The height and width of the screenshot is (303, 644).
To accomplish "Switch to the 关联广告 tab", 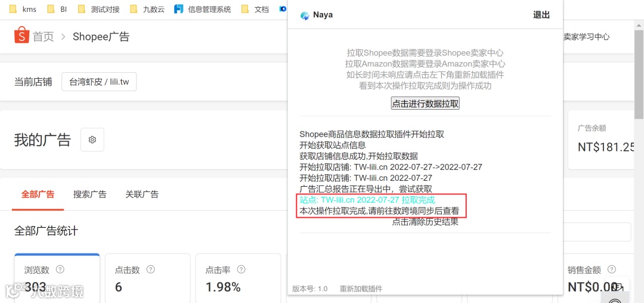I will point(142,194).
